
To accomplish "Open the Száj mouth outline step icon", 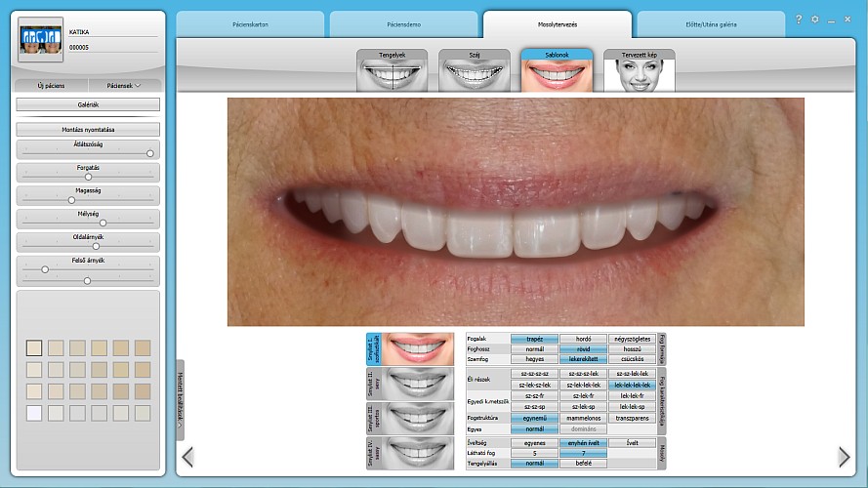I will coord(475,70).
